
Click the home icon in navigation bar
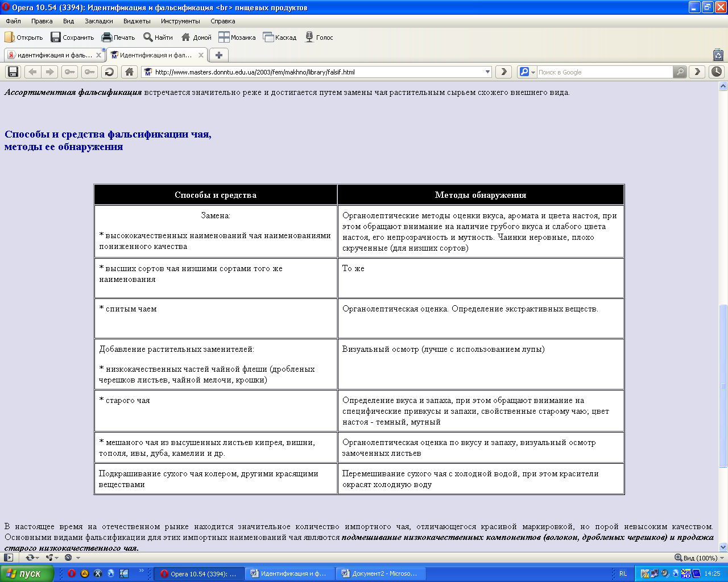tap(129, 72)
